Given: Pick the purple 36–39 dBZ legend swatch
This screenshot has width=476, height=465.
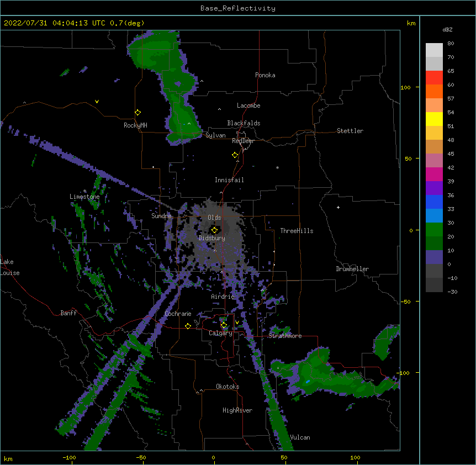Looking at the screenshot, I should coord(434,188).
